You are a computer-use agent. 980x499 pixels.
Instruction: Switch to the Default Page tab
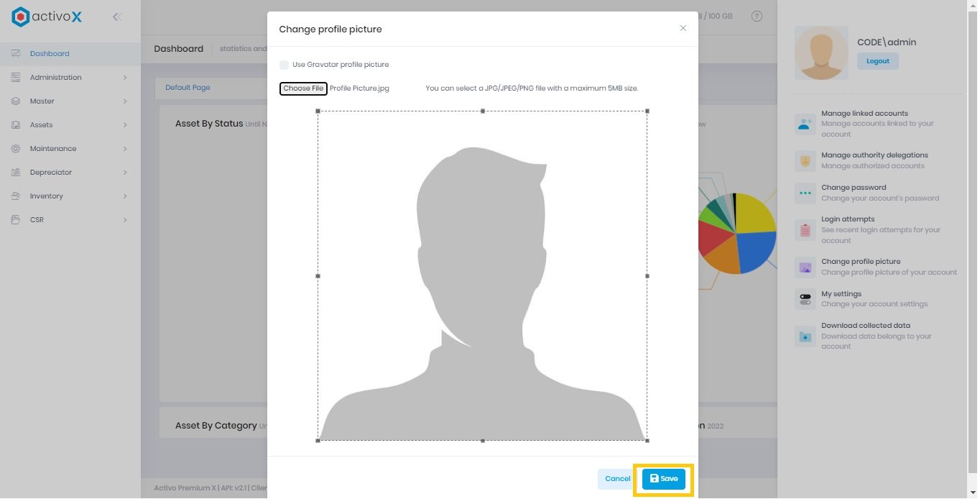[x=188, y=88]
